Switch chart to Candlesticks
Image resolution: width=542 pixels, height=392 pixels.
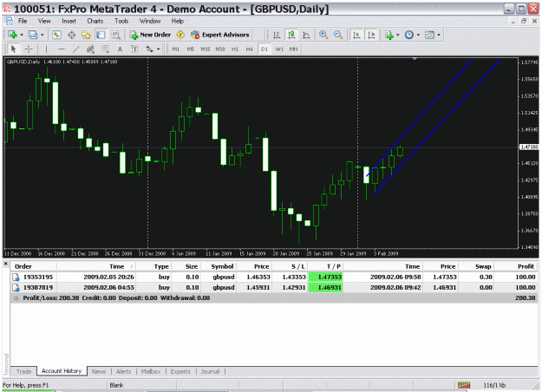point(291,35)
